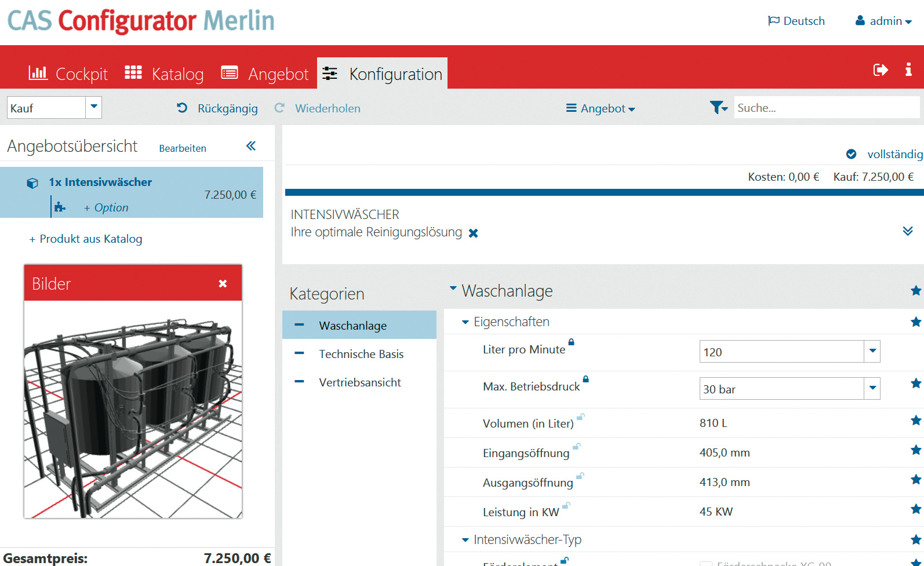
Task: Toggle the lock on Liter pro Minute
Action: coord(571,342)
